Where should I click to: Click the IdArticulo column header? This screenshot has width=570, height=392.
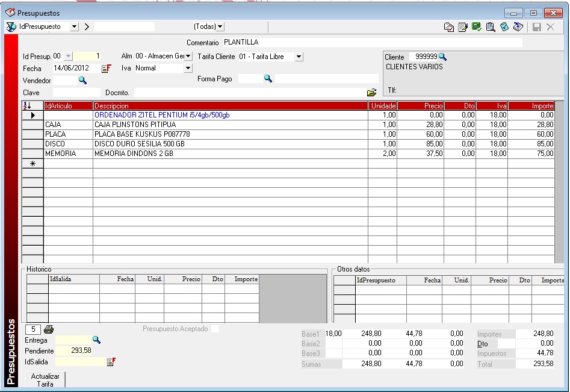tap(68, 106)
